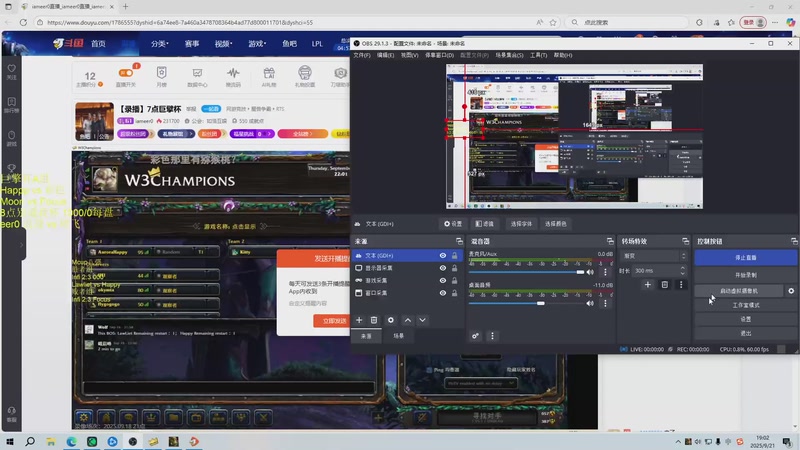Open virtual camera settings gear icon

click(791, 291)
